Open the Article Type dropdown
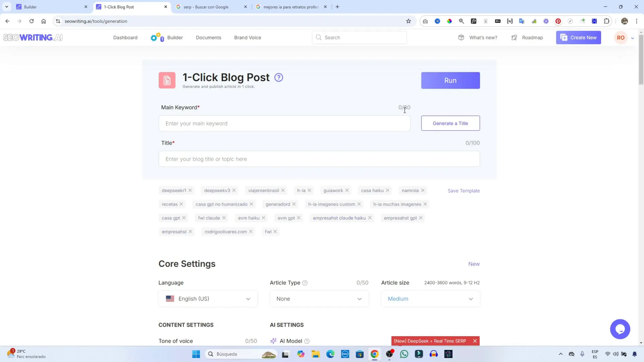Viewport: 644px width, 362px height. [319, 299]
